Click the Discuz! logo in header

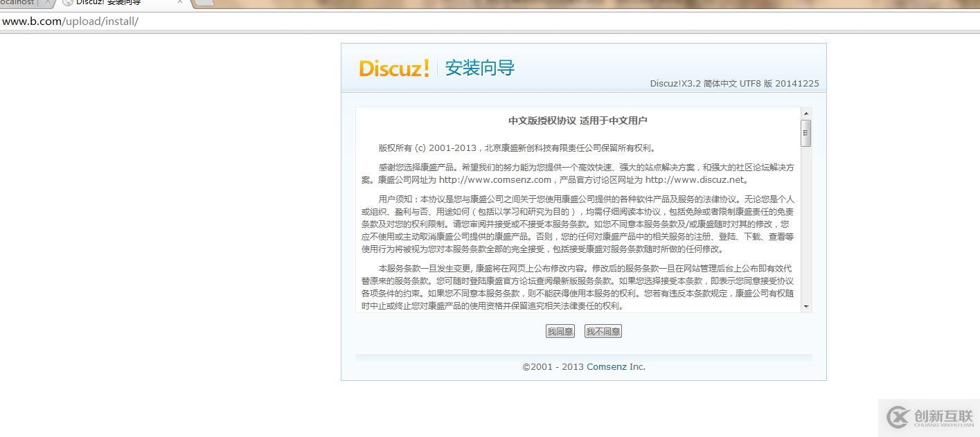394,68
